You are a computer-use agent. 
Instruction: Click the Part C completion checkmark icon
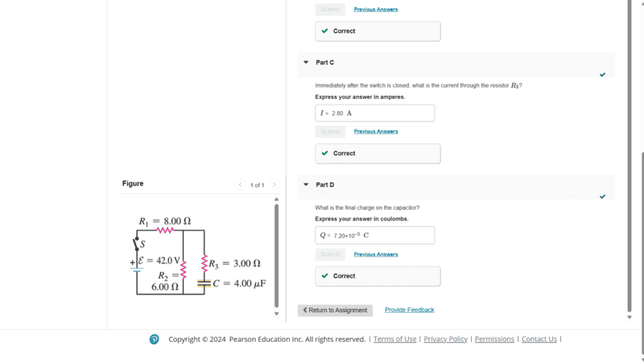(x=603, y=75)
